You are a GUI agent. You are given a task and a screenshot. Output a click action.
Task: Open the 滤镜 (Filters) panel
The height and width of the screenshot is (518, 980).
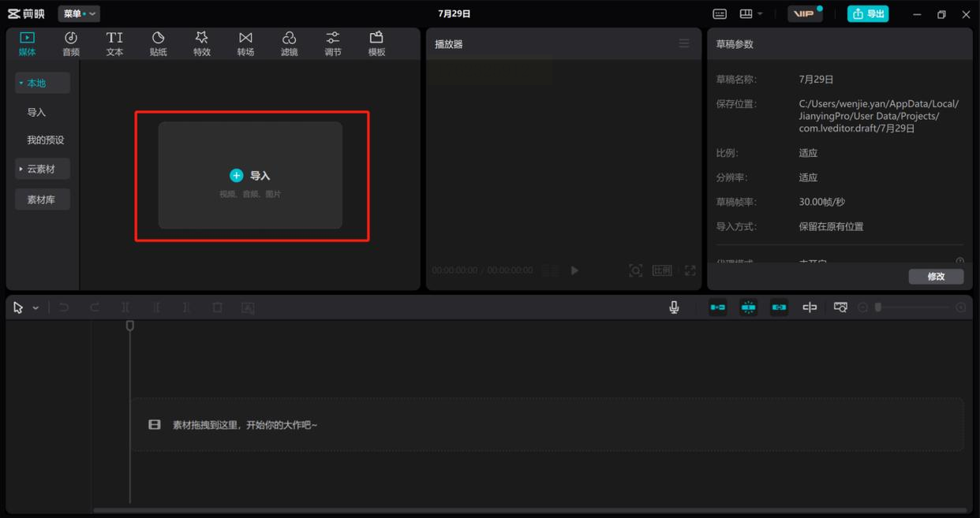[289, 43]
